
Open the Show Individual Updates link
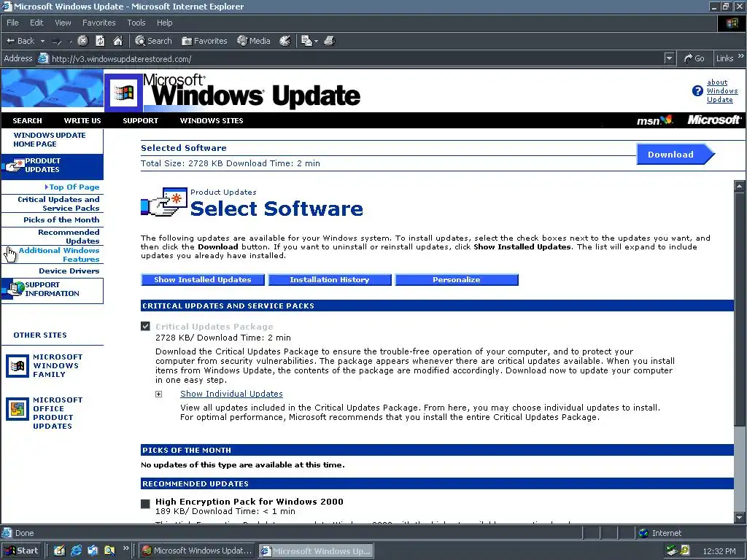point(231,394)
